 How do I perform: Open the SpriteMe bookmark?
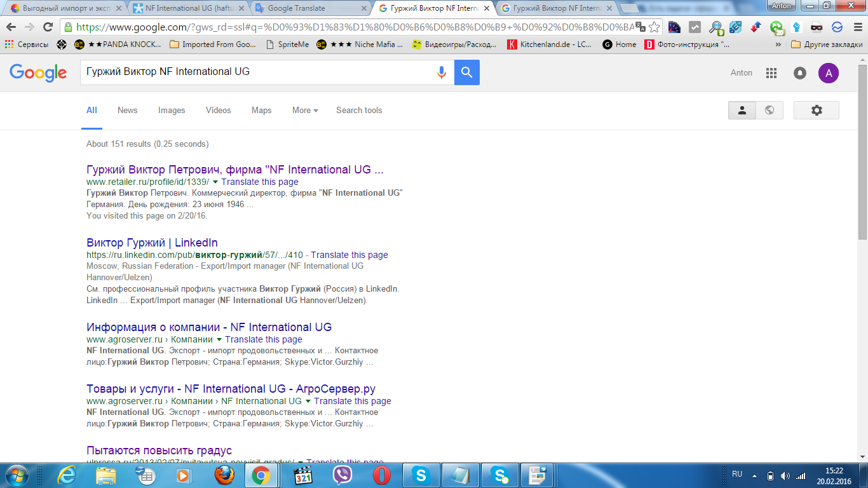point(287,44)
